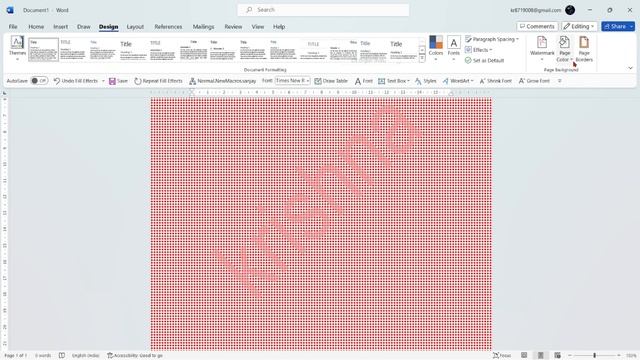Open the account profile picture
The image size is (640, 360).
570,10
